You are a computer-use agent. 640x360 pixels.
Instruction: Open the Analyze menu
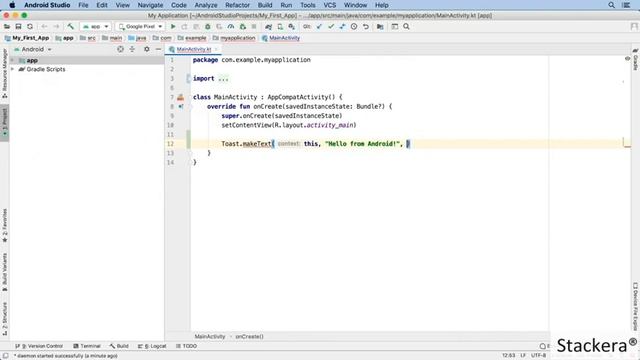(x=206, y=5)
